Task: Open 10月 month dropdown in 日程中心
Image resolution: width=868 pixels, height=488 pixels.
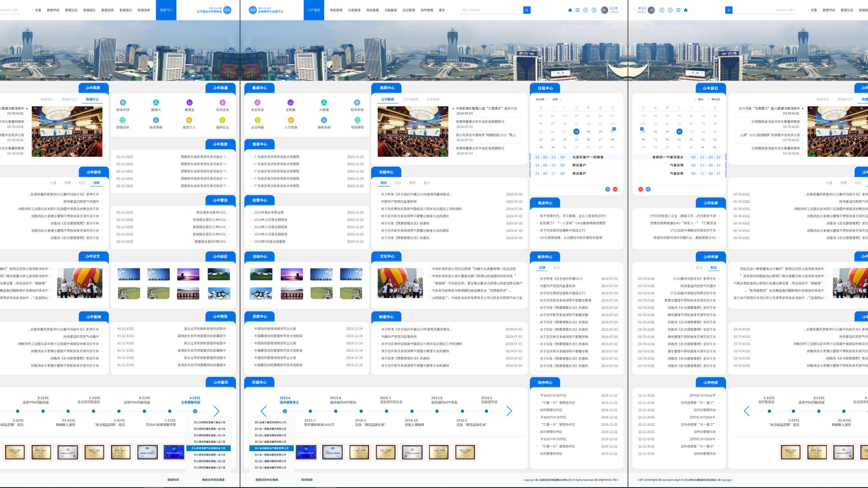Action: [557, 99]
